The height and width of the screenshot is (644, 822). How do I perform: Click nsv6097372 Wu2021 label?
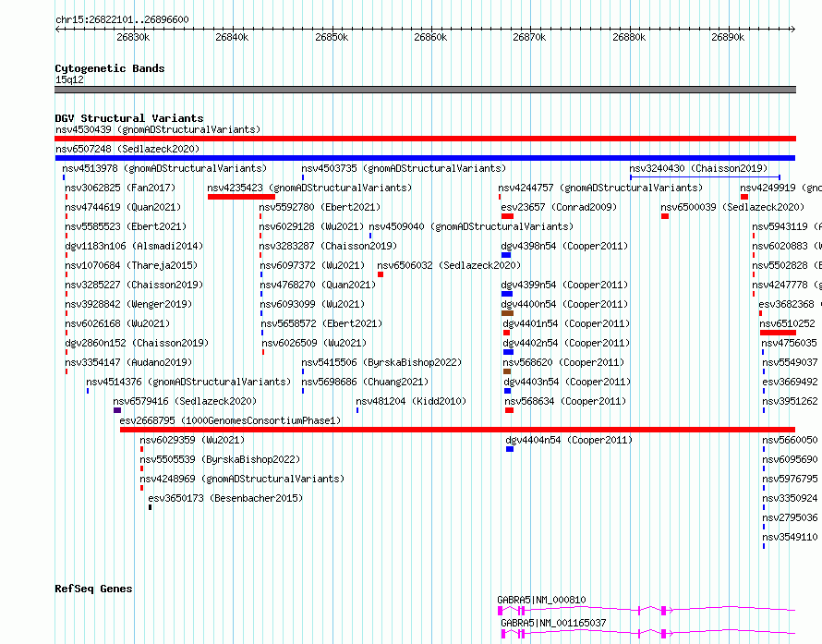point(312,265)
